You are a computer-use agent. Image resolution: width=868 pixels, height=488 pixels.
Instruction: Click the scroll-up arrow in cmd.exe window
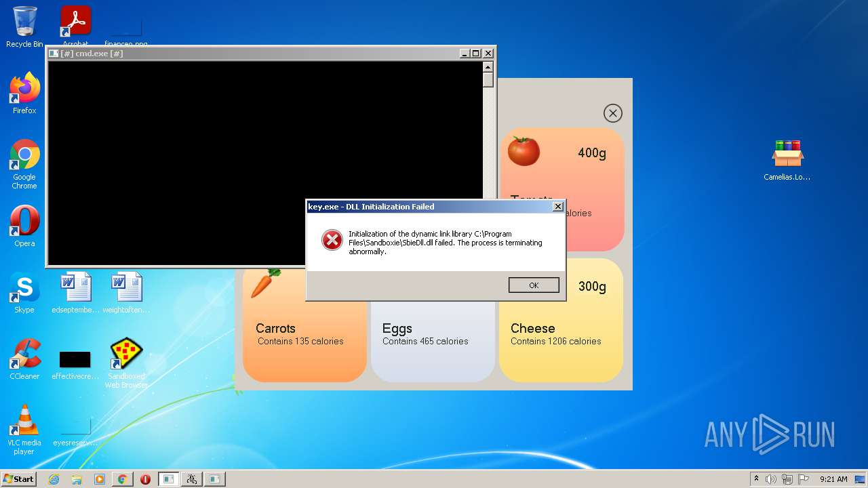(488, 67)
